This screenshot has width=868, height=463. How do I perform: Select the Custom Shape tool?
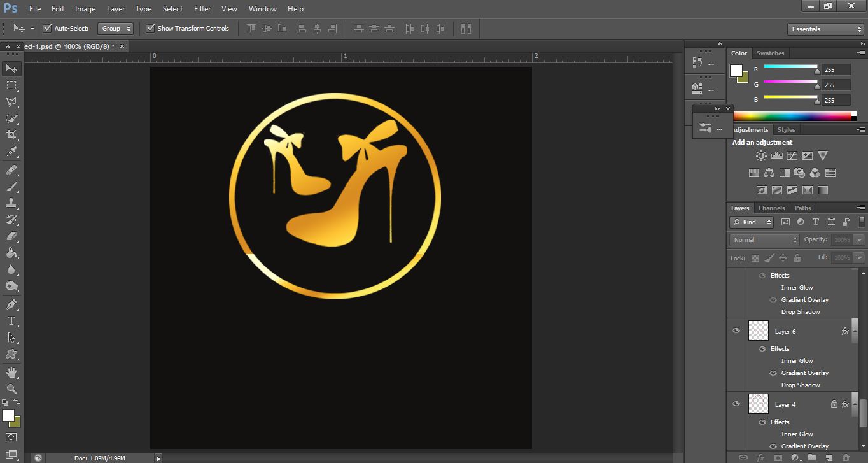(11, 354)
